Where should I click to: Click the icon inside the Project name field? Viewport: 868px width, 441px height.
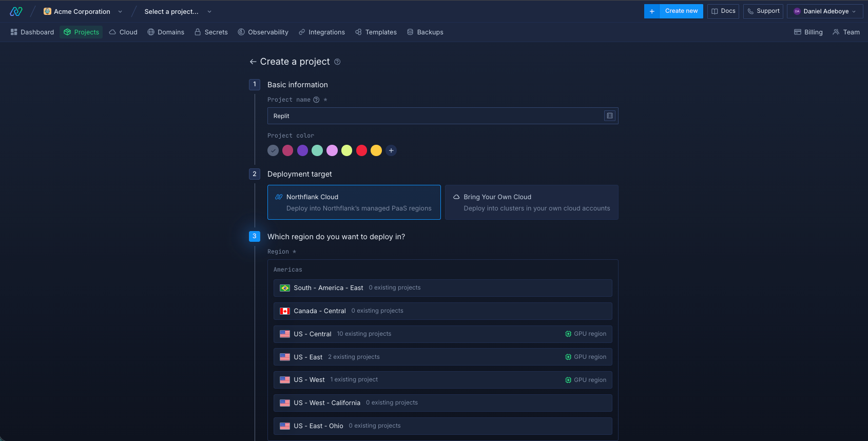(610, 116)
